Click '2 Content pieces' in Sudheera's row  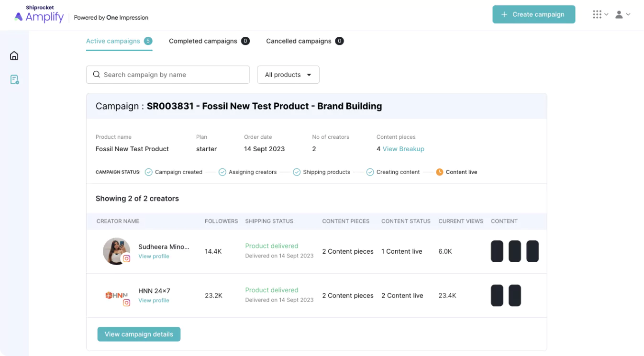pyautogui.click(x=348, y=251)
